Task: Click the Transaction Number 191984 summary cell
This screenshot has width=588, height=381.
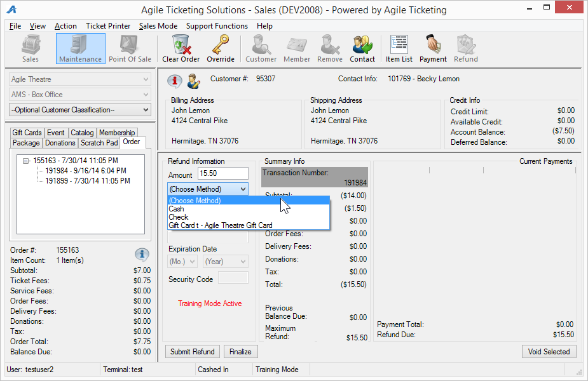Action: [x=315, y=178]
